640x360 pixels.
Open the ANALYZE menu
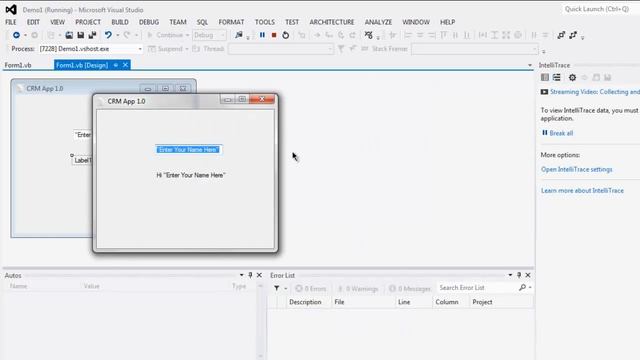click(378, 22)
